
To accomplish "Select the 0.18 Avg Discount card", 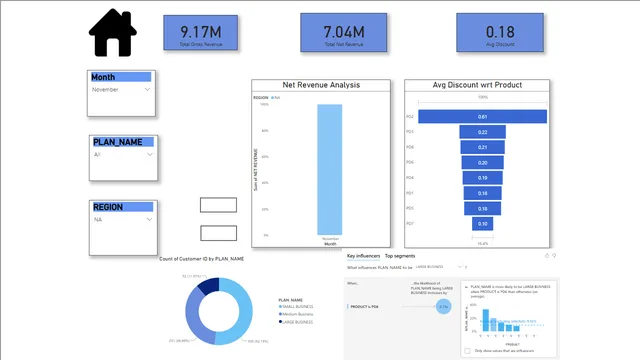I will tap(500, 32).
